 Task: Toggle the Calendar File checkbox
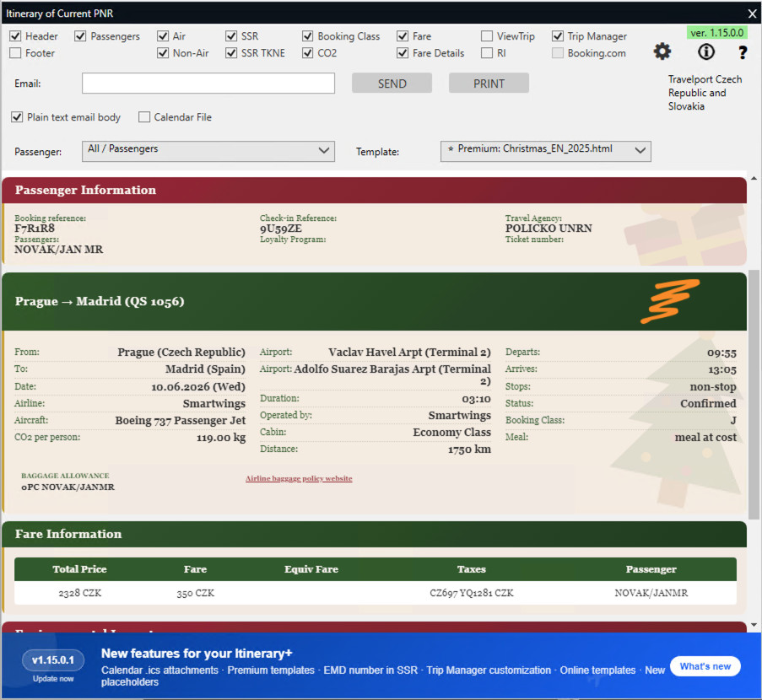pyautogui.click(x=144, y=117)
